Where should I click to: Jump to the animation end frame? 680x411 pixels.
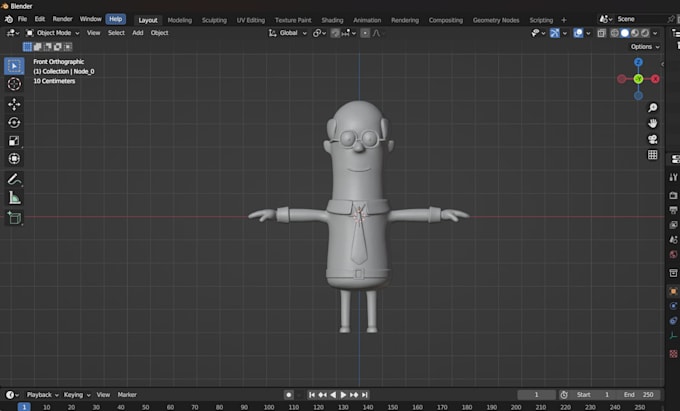pyautogui.click(x=365, y=395)
